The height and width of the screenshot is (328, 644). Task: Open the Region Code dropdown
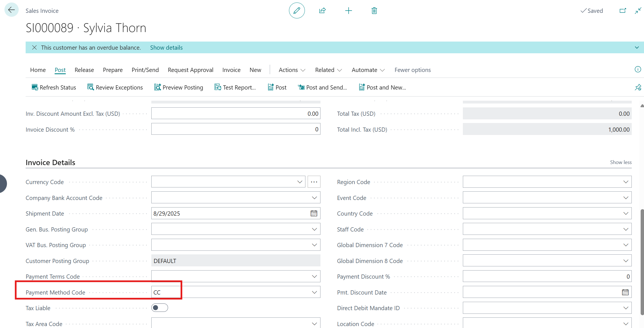626,182
